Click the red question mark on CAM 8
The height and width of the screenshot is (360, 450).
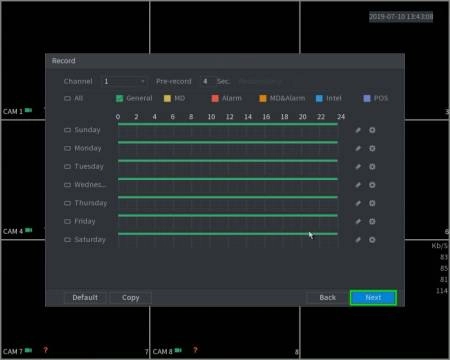point(195,350)
